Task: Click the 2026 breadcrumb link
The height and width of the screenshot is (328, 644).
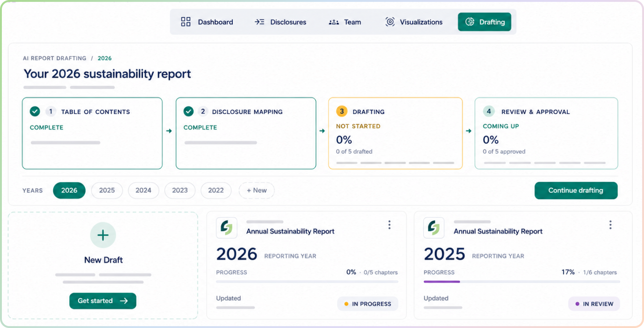Action: tap(105, 58)
